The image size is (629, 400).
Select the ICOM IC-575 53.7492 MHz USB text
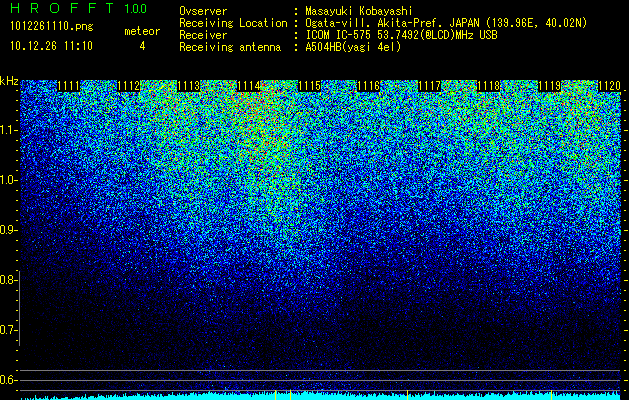[401, 35]
